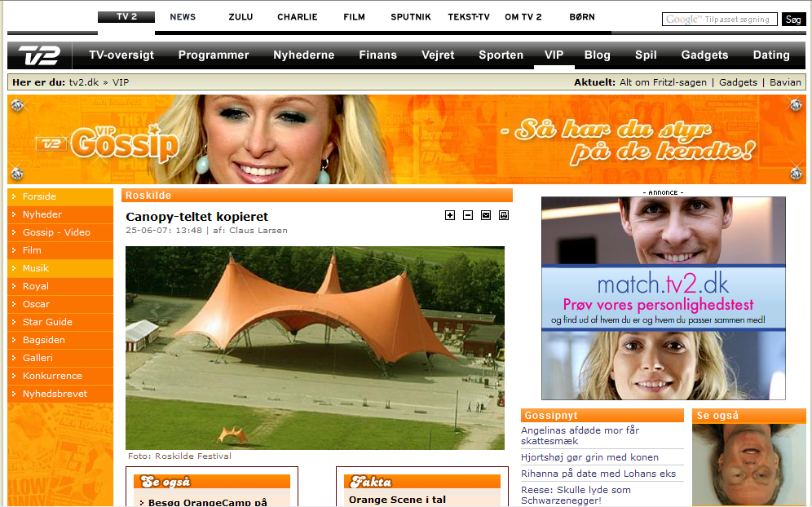Open Nyhedsbrevet in the left sidebar

tap(60, 394)
